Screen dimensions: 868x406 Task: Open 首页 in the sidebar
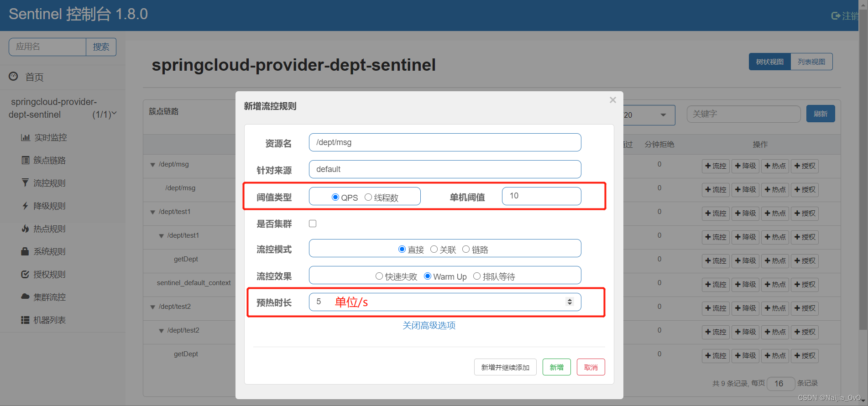pyautogui.click(x=34, y=77)
